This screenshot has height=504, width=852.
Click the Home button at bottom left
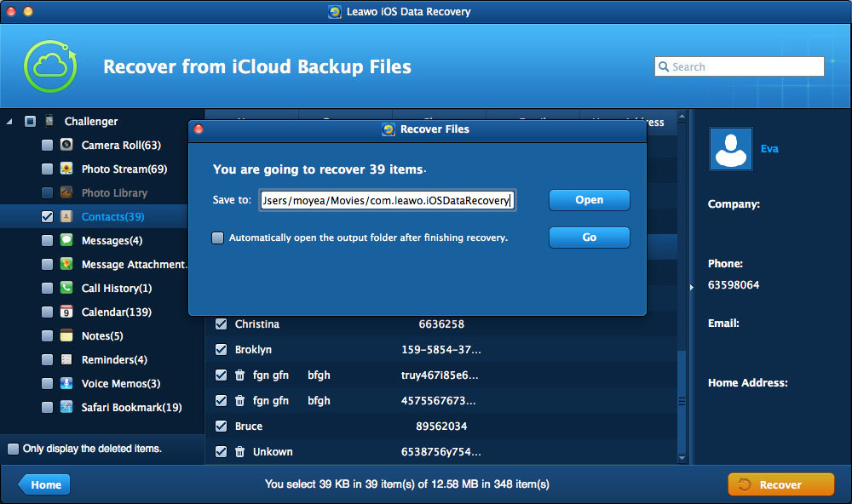point(45,484)
